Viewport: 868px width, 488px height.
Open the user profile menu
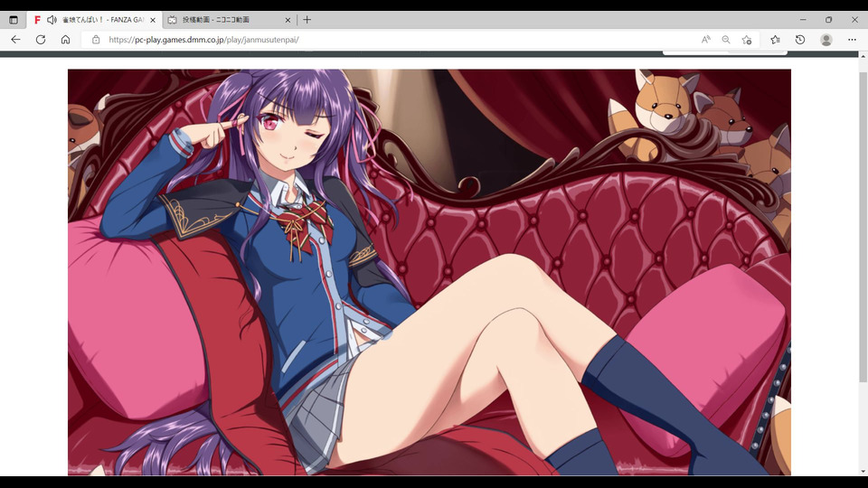[826, 40]
